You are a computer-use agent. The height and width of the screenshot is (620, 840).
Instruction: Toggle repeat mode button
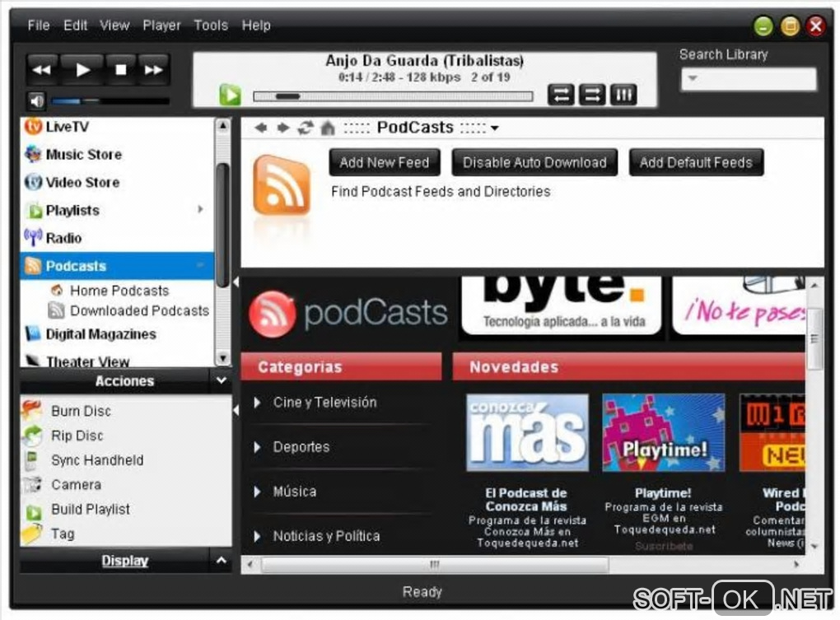[560, 96]
